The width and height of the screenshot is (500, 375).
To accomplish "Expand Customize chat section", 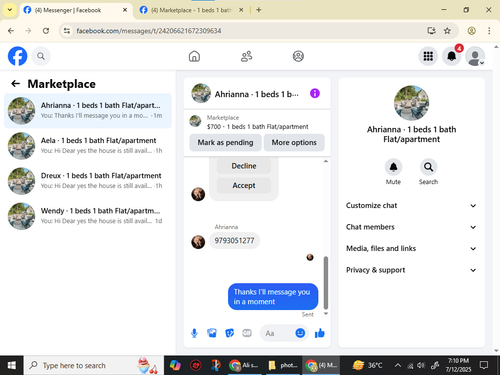I will [411, 205].
